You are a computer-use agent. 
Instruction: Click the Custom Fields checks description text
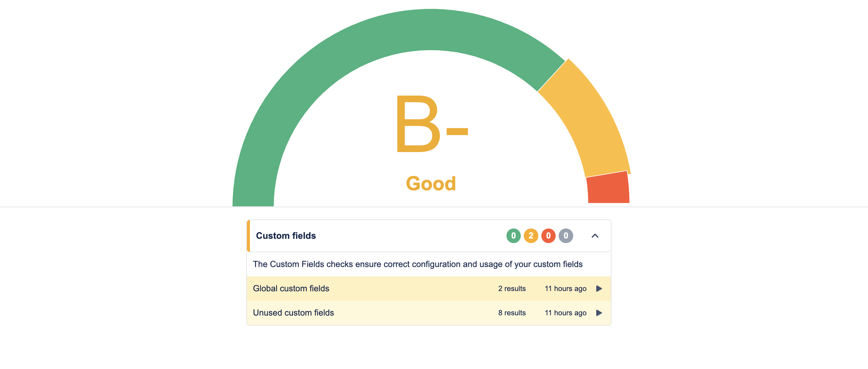click(x=418, y=264)
